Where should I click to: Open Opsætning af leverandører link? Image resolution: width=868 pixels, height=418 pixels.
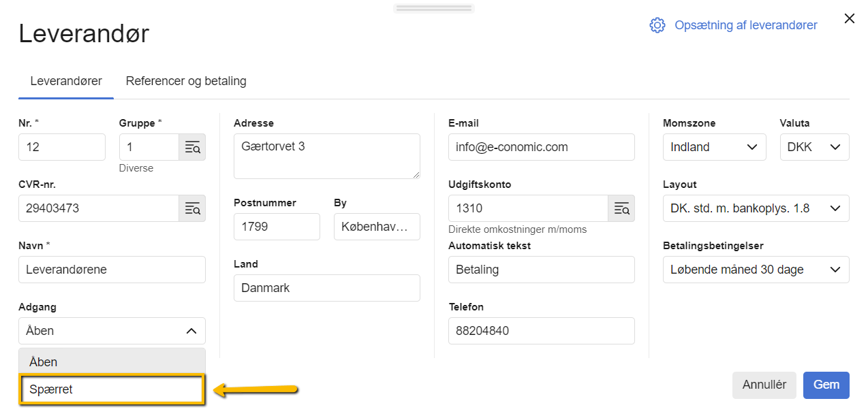(745, 25)
